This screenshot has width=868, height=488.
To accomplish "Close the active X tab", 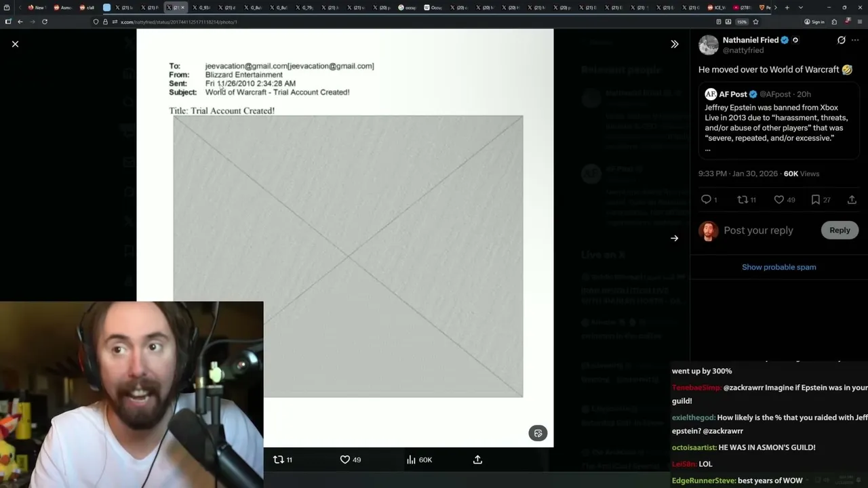I will pos(182,7).
